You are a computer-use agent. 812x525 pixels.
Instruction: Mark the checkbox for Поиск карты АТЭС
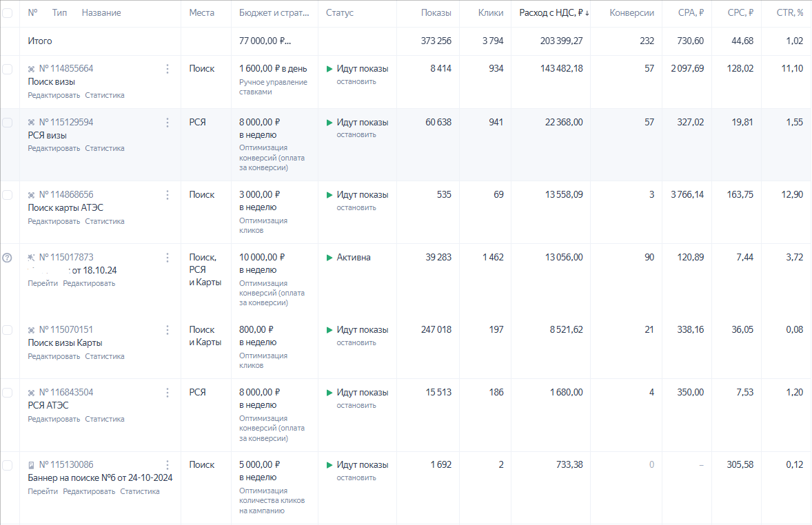(8, 195)
